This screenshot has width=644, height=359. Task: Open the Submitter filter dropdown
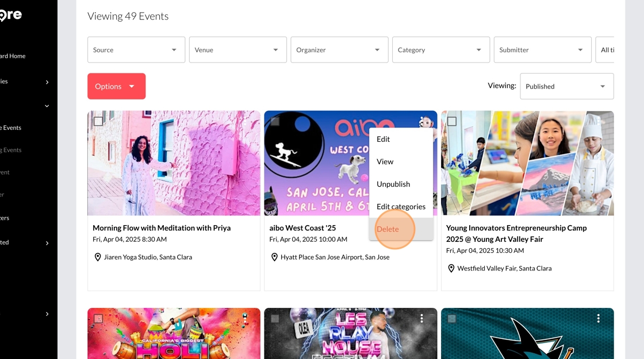click(543, 49)
